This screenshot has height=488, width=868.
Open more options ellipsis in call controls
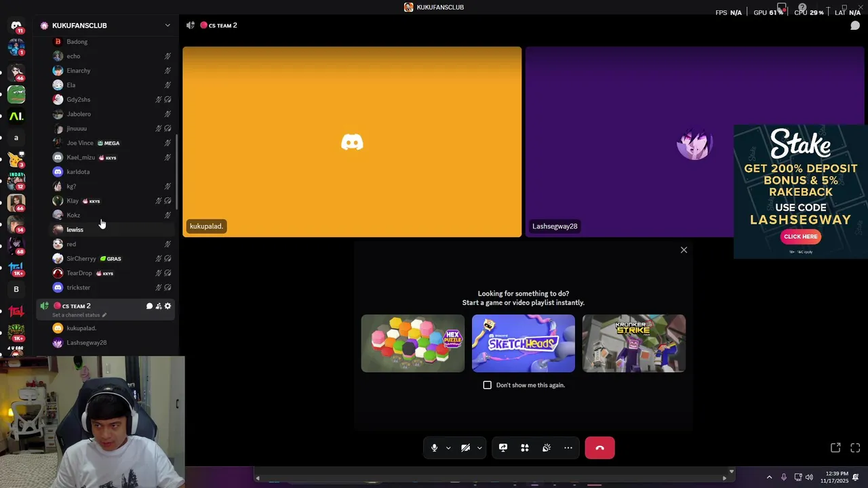[568, 448]
